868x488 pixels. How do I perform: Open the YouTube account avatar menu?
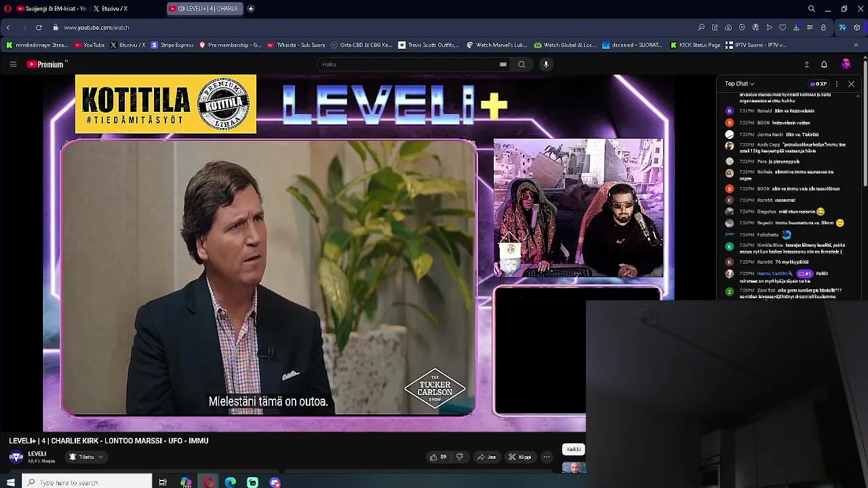(846, 64)
